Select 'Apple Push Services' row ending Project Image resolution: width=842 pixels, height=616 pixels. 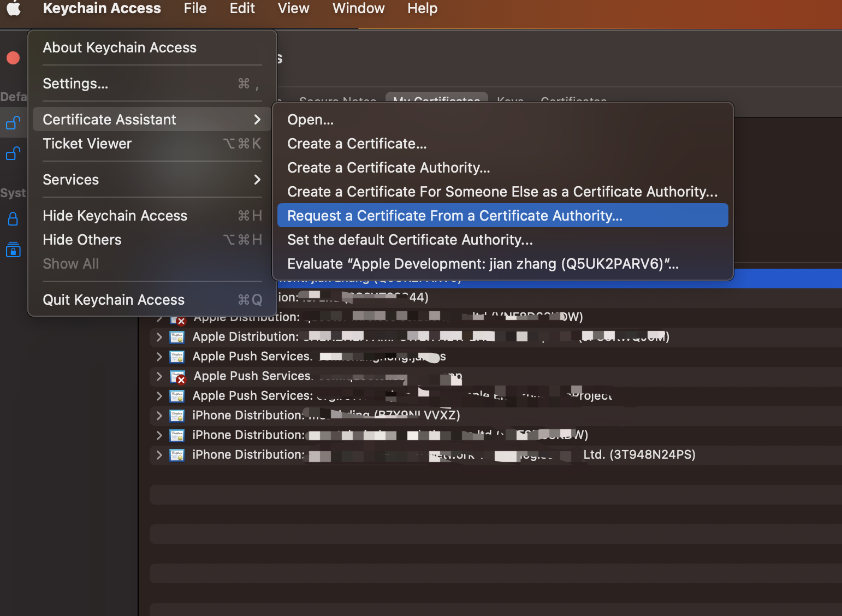click(496, 396)
